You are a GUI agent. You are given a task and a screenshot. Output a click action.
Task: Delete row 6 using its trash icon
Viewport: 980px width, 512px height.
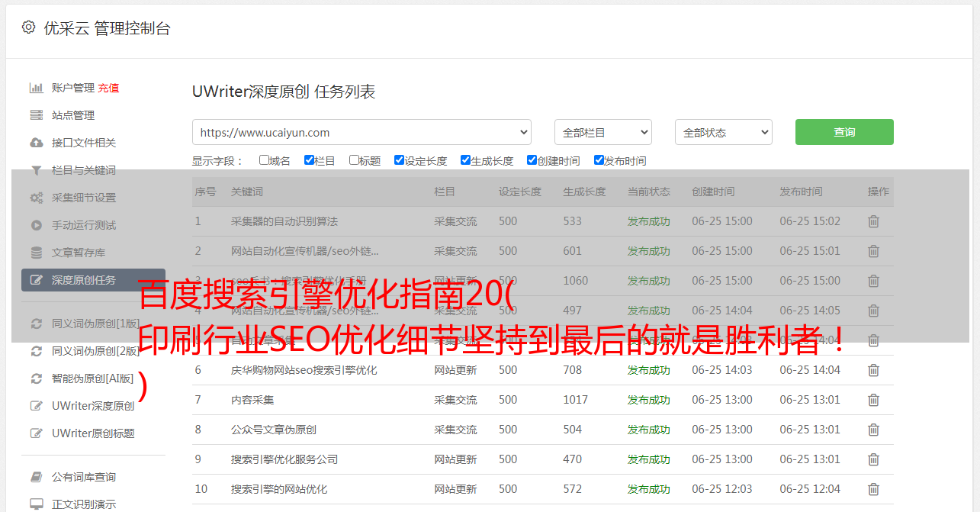tap(873, 370)
